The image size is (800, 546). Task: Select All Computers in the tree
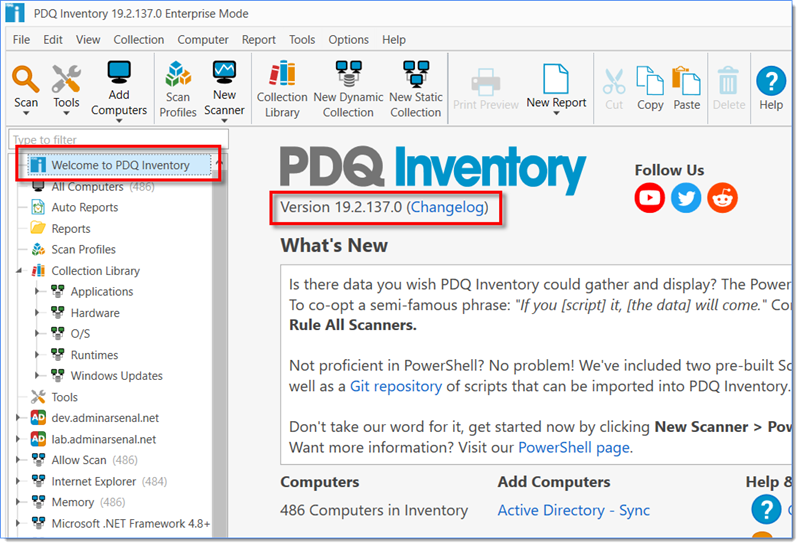coord(93,187)
